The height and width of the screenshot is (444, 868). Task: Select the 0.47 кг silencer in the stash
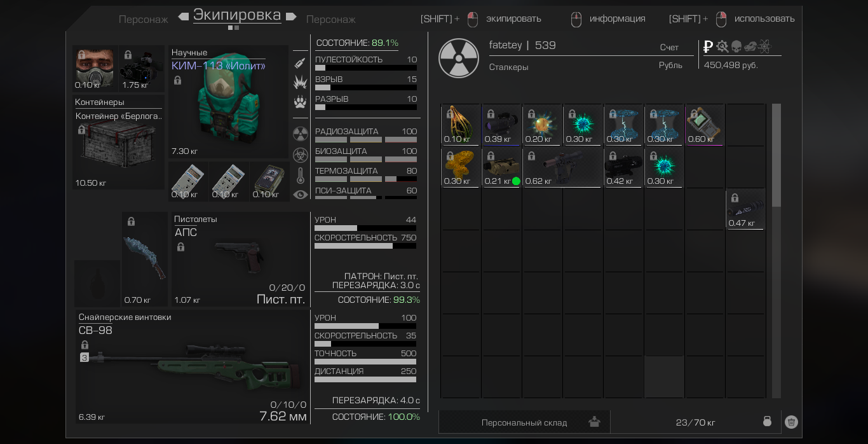[x=745, y=209]
